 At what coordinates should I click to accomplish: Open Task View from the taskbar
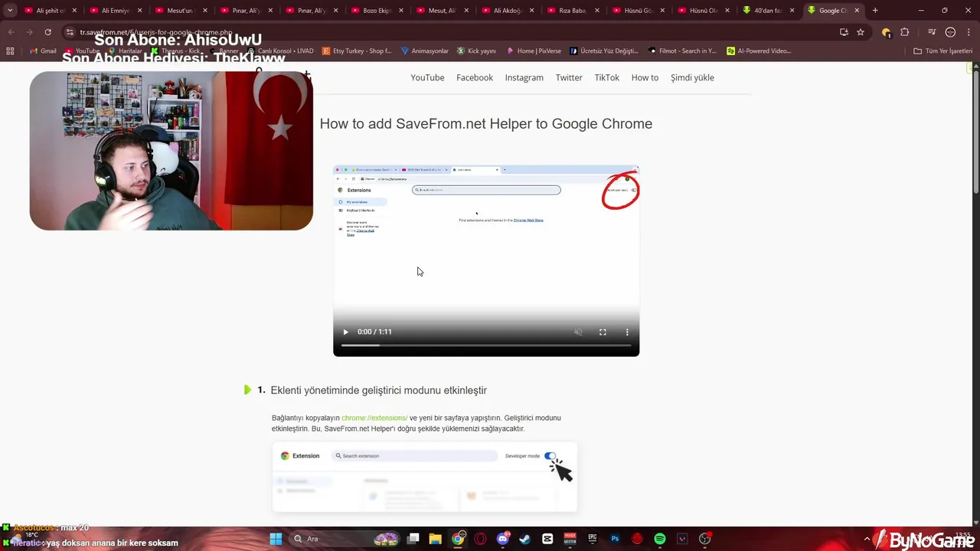(x=413, y=539)
